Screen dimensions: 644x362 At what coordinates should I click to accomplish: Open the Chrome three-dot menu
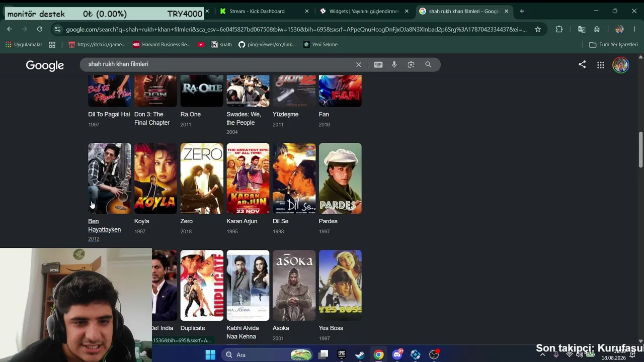(x=634, y=29)
